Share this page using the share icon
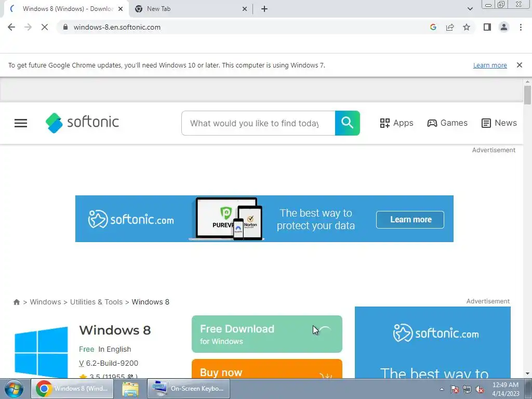The width and height of the screenshot is (532, 399). click(x=450, y=27)
